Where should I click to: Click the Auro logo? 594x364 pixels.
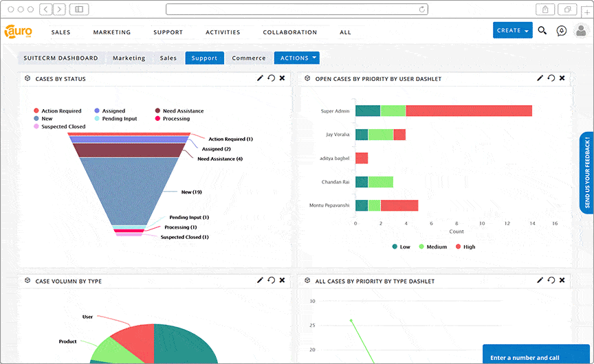[x=18, y=32]
